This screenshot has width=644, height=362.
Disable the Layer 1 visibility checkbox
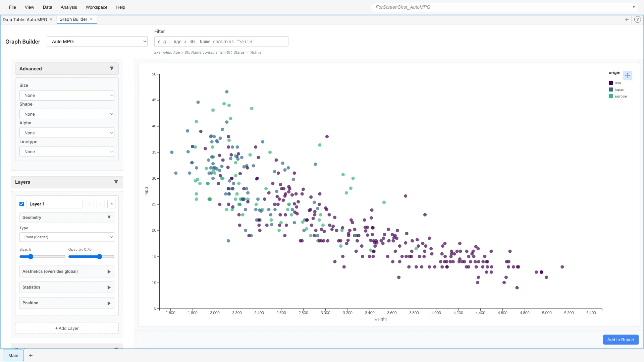point(21,204)
